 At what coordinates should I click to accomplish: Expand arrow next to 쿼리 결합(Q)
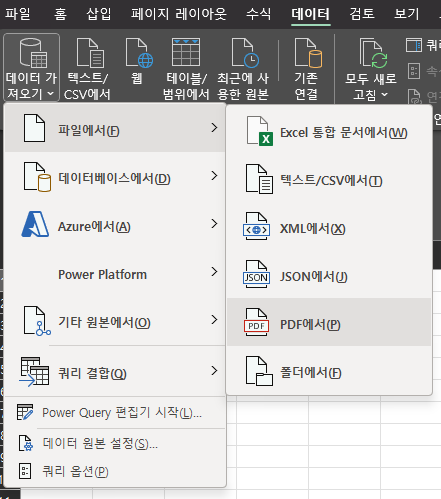tap(214, 370)
